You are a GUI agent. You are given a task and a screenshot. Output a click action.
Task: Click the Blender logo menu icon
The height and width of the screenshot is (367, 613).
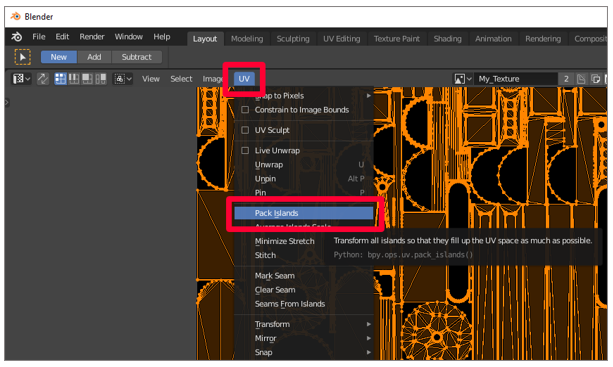16,37
